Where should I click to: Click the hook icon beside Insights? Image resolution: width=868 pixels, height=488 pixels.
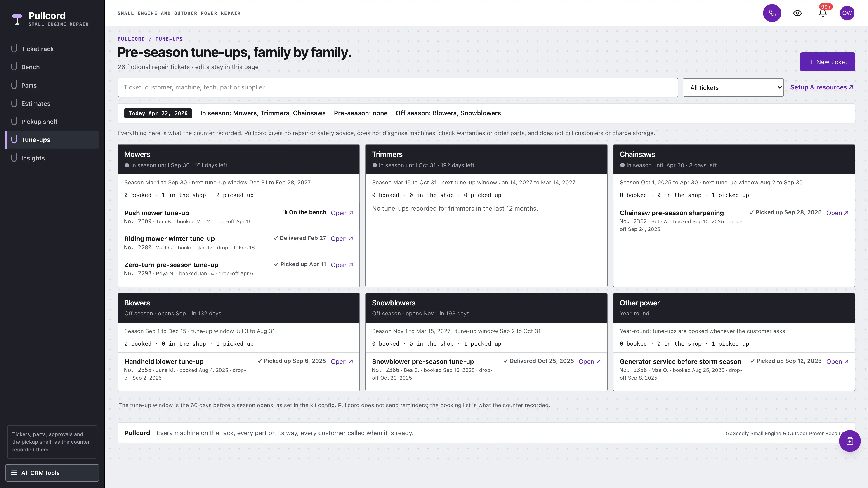[x=14, y=158]
